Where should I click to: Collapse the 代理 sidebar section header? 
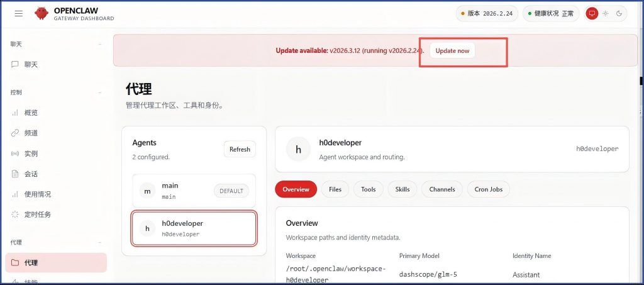[x=100, y=242]
